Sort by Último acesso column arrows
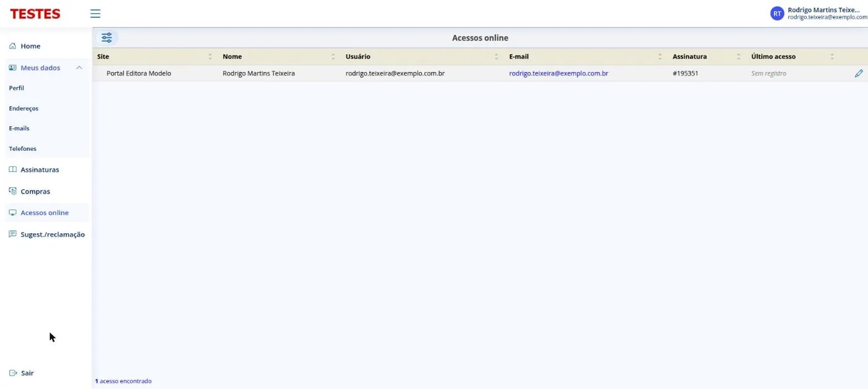 pos(832,56)
